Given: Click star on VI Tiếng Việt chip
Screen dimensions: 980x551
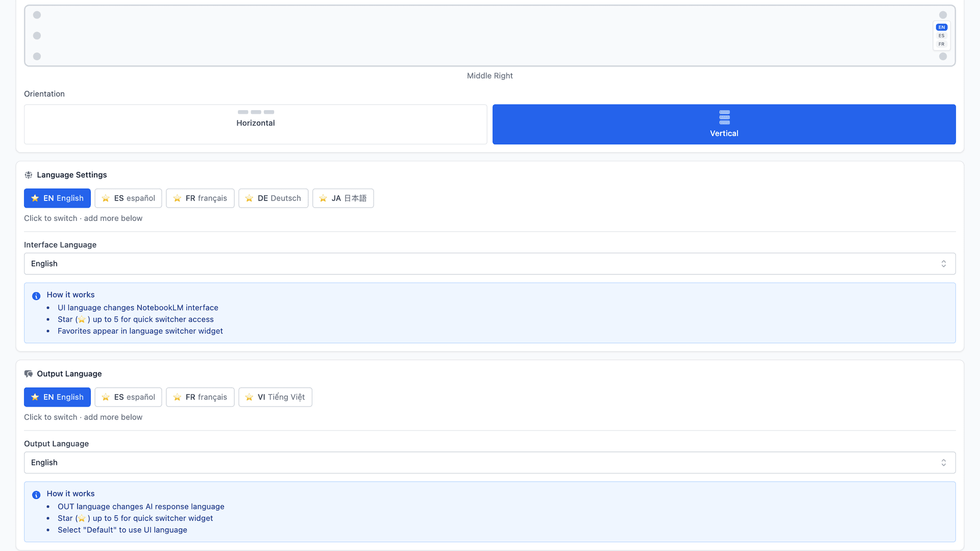Looking at the screenshot, I should coord(249,397).
